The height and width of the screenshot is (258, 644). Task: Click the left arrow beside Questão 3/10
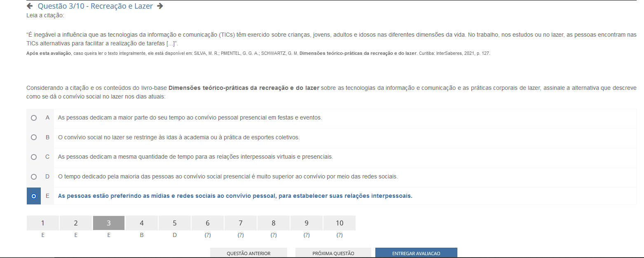(30, 6)
